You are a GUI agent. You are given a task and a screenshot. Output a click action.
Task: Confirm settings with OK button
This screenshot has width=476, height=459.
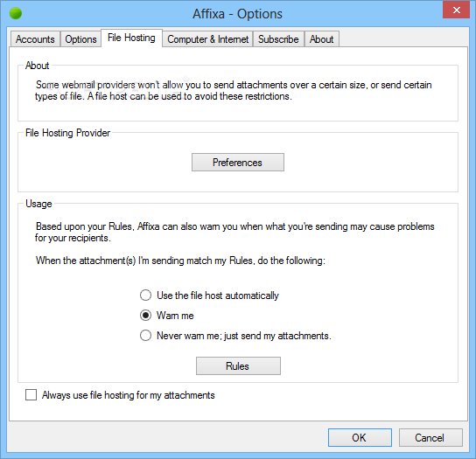tap(360, 437)
